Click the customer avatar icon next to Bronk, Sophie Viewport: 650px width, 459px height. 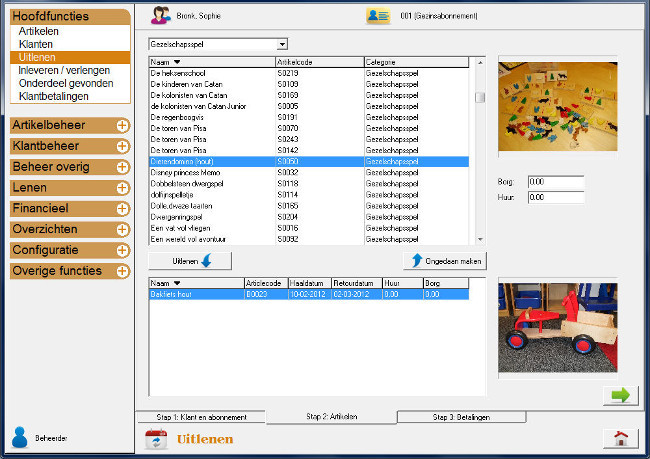pos(159,15)
